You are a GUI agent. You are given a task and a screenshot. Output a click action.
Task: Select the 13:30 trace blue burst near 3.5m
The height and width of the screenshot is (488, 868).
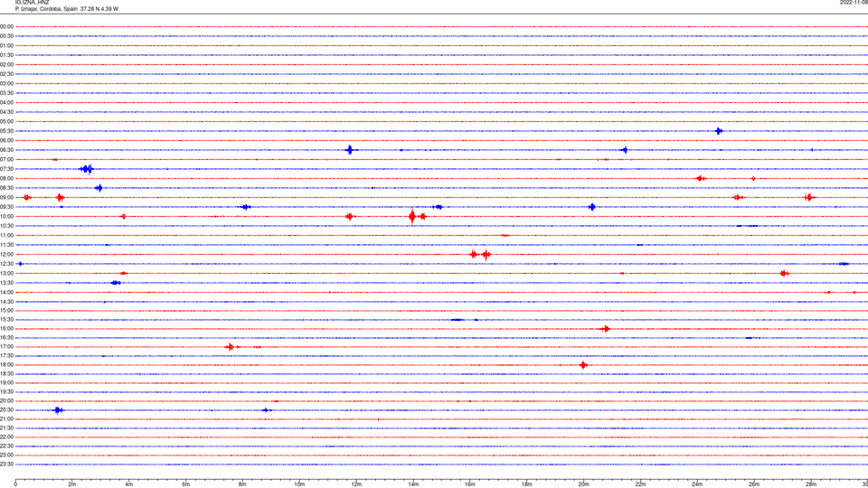[116, 283]
